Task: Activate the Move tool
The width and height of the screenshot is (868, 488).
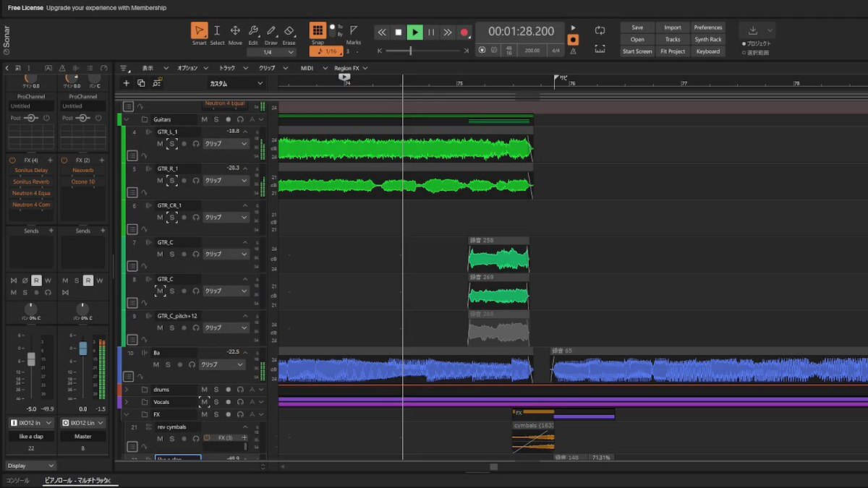Action: [235, 31]
